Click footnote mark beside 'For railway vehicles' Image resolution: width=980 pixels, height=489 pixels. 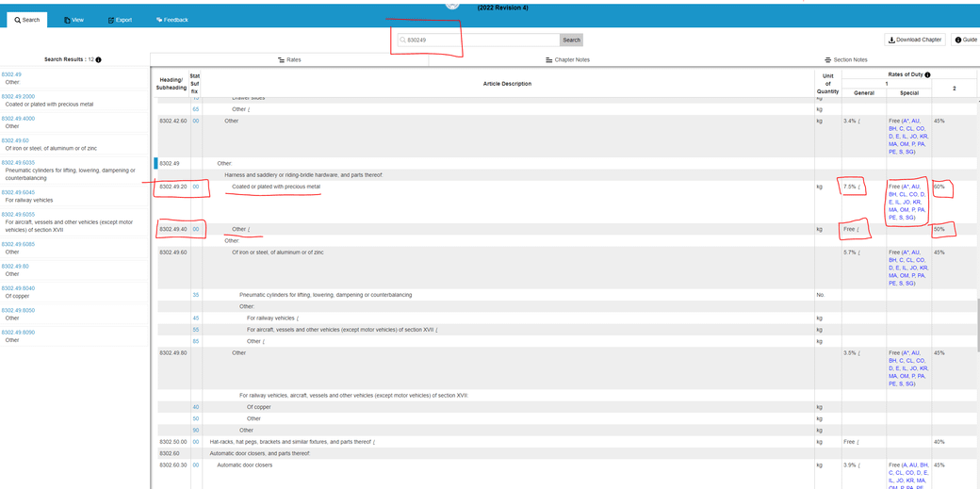298,318
